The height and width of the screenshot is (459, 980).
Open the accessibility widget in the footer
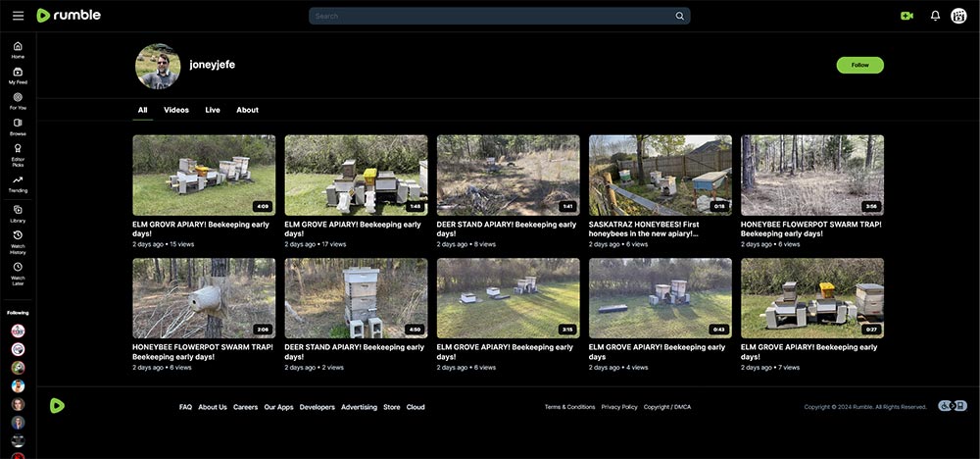[952, 406]
